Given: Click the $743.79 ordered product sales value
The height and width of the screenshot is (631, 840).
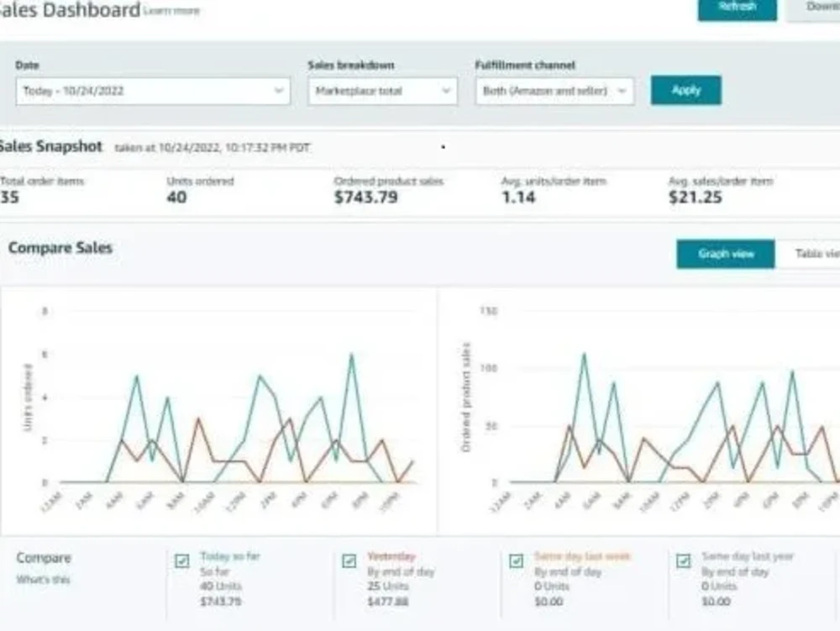Looking at the screenshot, I should [366, 197].
